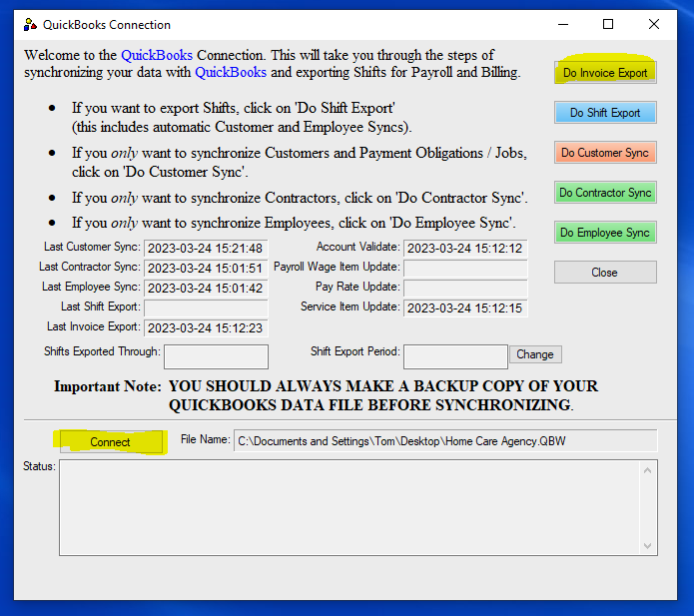694x616 pixels.
Task: Click the 'Last Invoice Export:' label
Action: click(94, 326)
